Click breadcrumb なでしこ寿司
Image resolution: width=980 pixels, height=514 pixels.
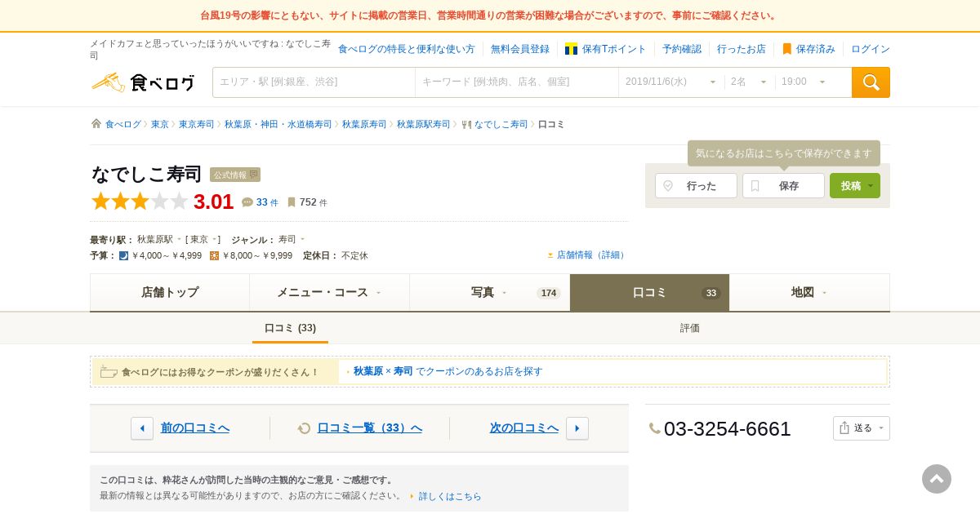pyautogui.click(x=501, y=124)
